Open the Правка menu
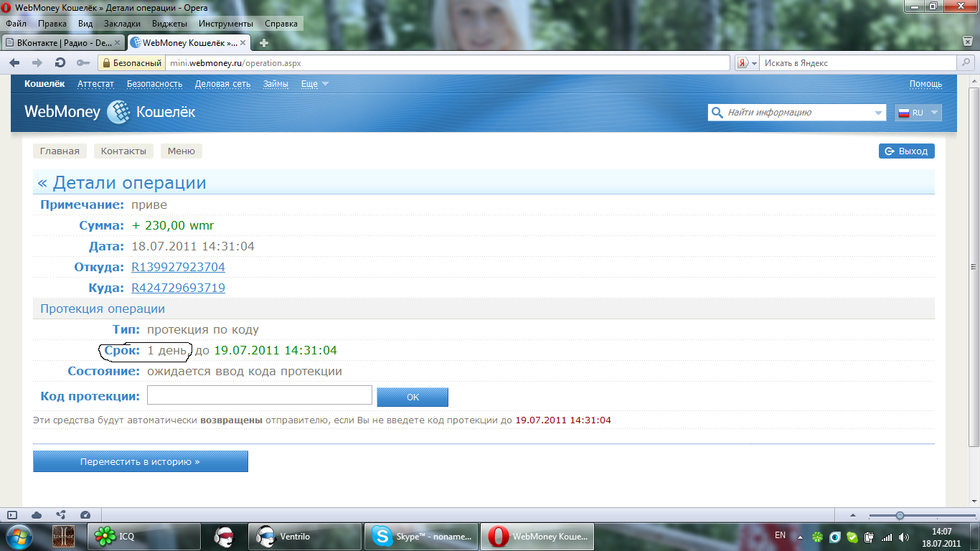The height and width of the screenshot is (551, 980). tap(52, 24)
